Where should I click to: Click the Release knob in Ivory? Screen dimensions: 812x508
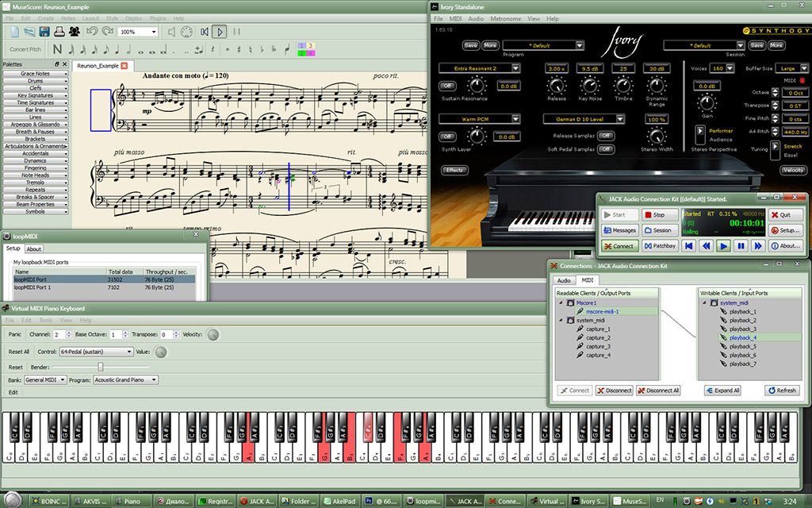[x=556, y=86]
